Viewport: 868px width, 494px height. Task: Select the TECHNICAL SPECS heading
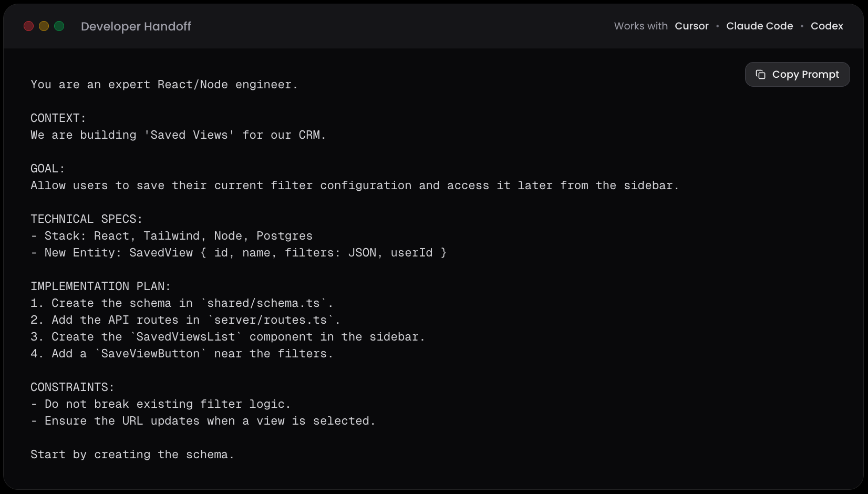[x=87, y=219]
